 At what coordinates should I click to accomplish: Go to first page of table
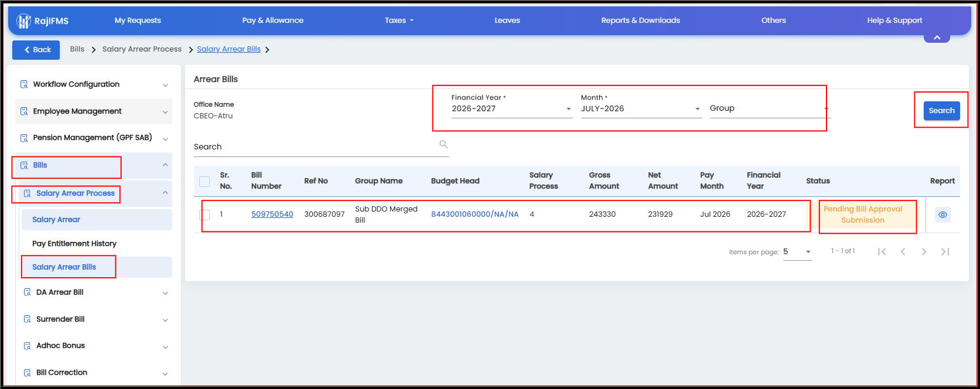tap(882, 252)
